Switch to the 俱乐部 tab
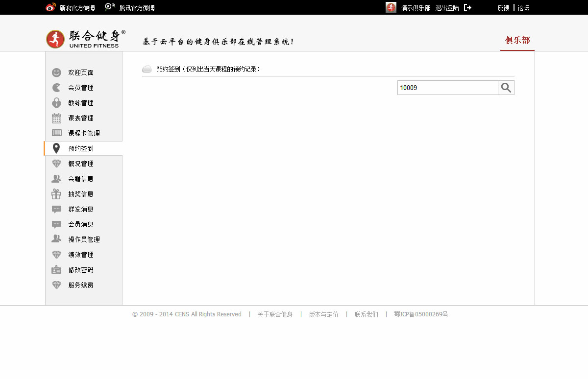This screenshot has width=588, height=379. click(517, 41)
